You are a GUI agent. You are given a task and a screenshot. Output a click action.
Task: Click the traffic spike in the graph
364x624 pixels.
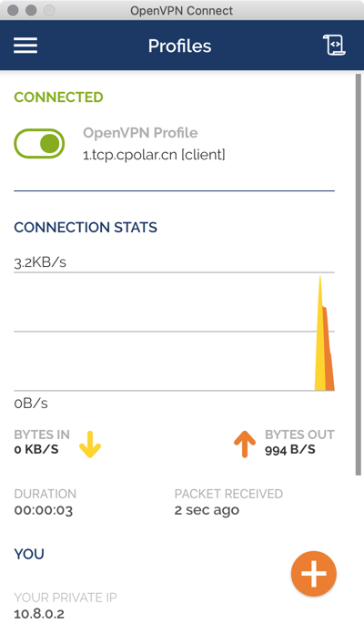click(x=324, y=333)
